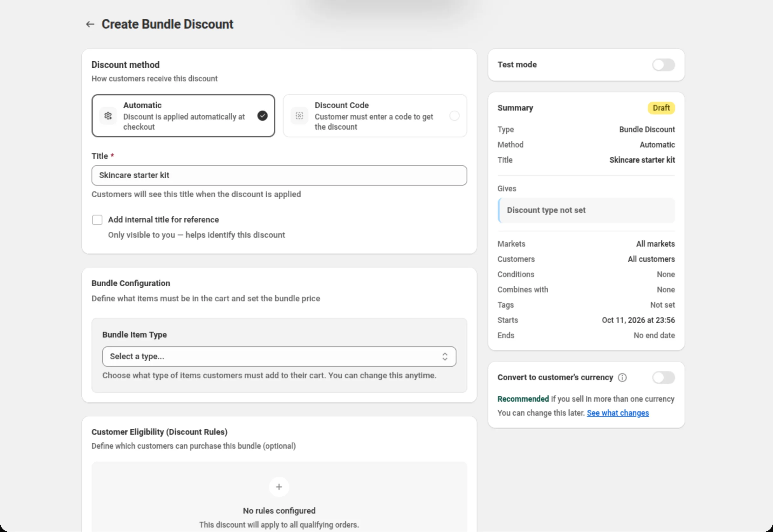Click the All customers value in Summary

coord(651,259)
